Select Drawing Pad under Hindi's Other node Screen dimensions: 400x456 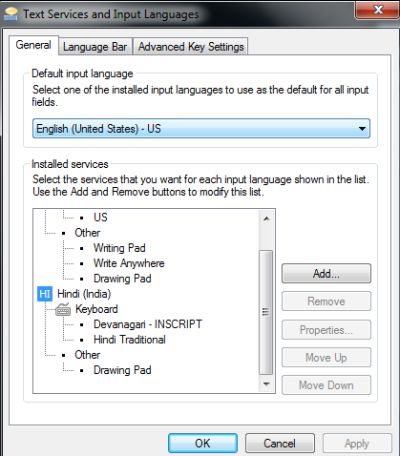(122, 370)
